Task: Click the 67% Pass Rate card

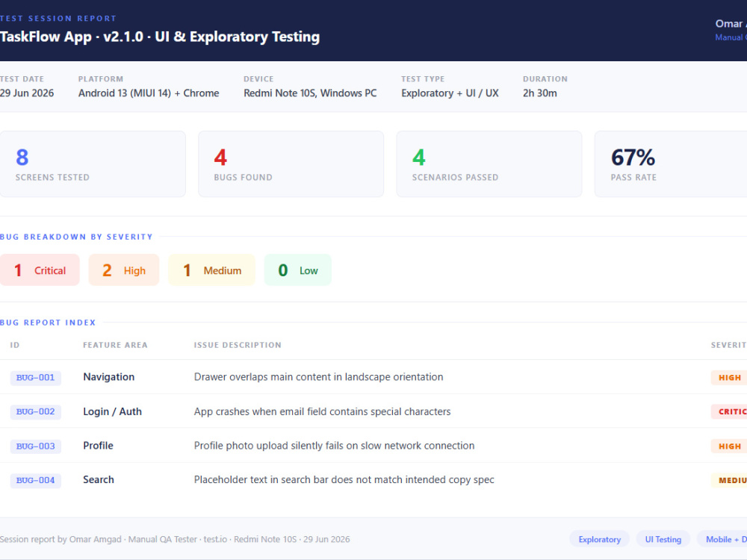Action: [671, 164]
